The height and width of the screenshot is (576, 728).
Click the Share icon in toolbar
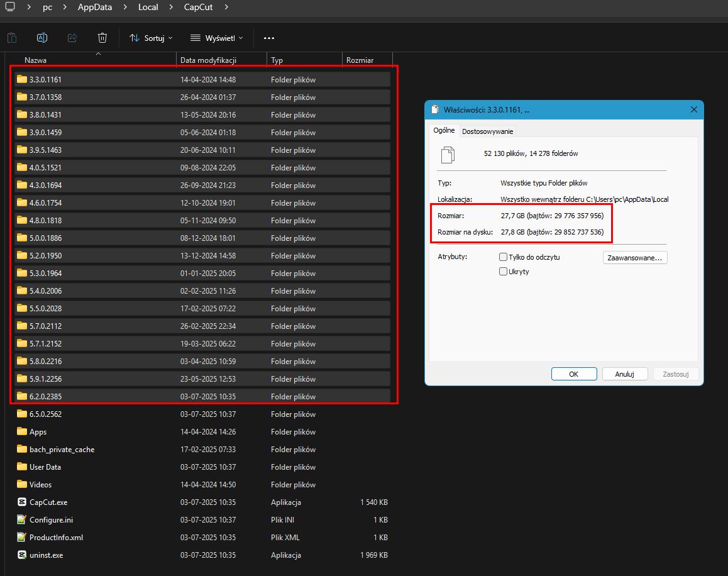72,38
